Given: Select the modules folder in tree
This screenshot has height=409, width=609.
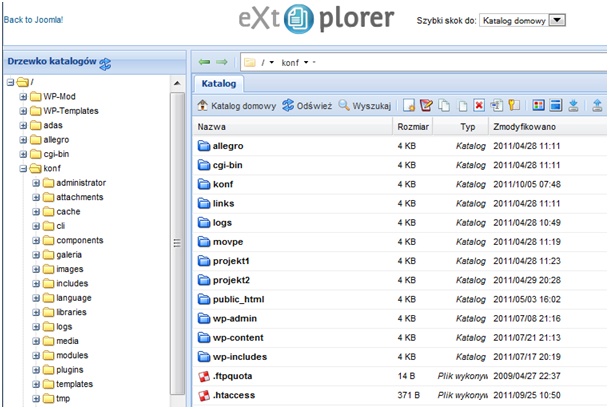Looking at the screenshot, I should tap(72, 355).
